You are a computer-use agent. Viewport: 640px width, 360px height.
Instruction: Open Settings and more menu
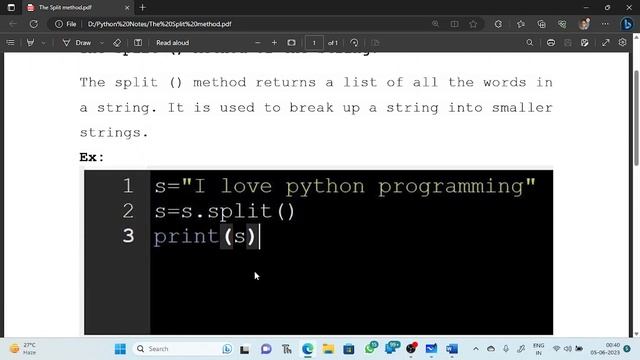point(605,24)
